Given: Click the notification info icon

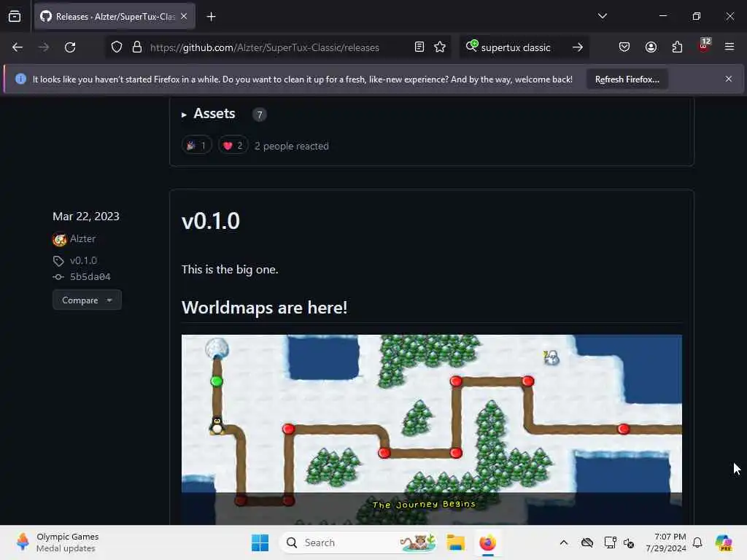Looking at the screenshot, I should point(20,79).
